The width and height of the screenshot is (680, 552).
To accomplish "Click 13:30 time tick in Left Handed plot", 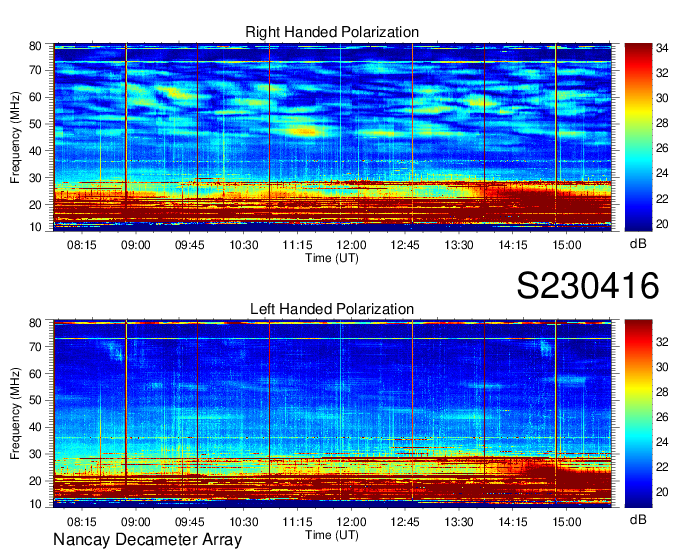I will click(x=459, y=522).
